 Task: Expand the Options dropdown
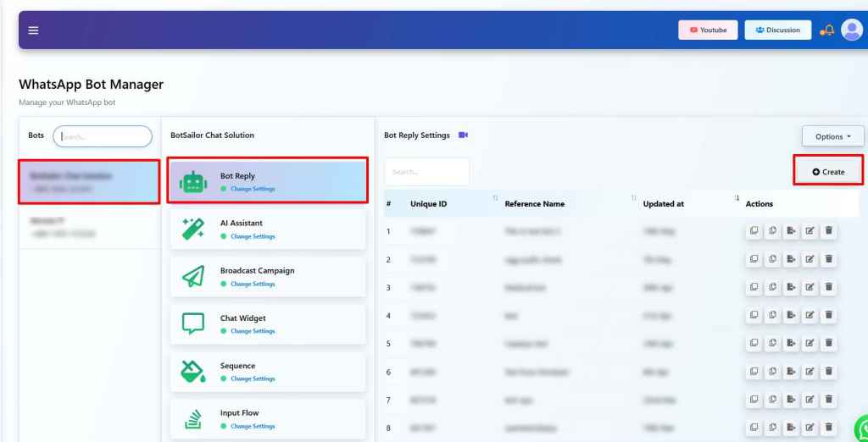coord(832,136)
